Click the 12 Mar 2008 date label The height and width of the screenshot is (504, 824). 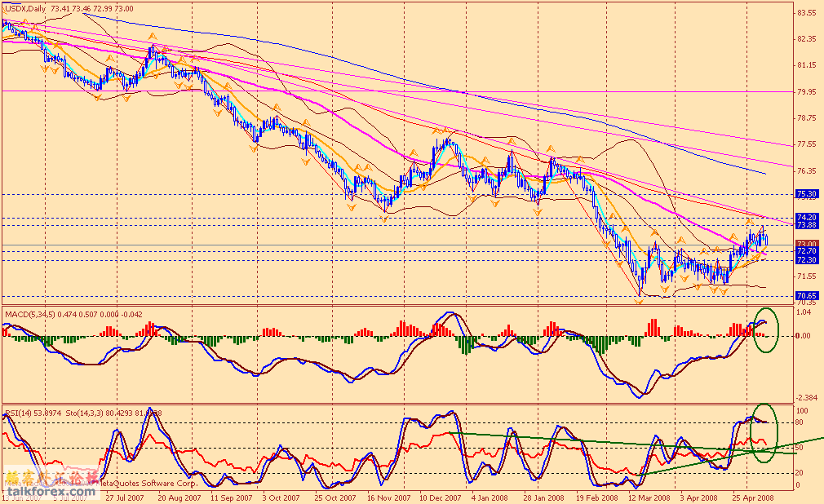tap(649, 497)
